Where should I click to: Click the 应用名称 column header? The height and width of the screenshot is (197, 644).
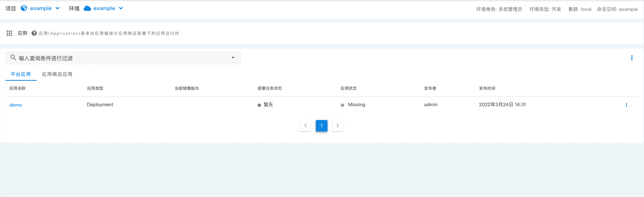click(18, 89)
